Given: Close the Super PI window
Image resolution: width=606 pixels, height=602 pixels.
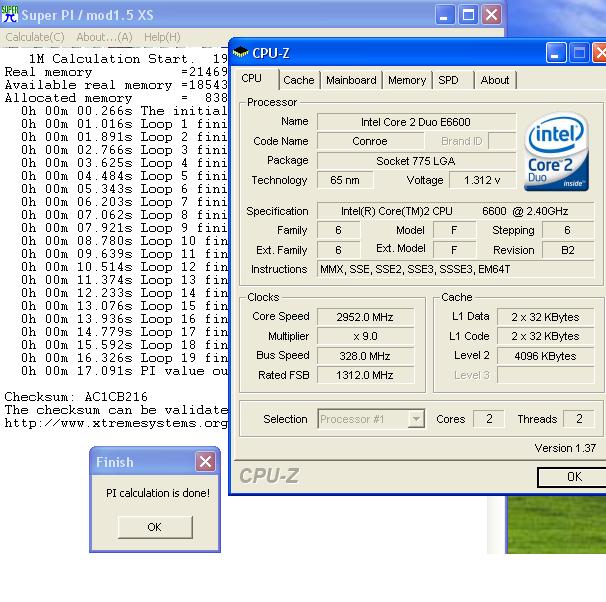Looking at the screenshot, I should tap(491, 15).
